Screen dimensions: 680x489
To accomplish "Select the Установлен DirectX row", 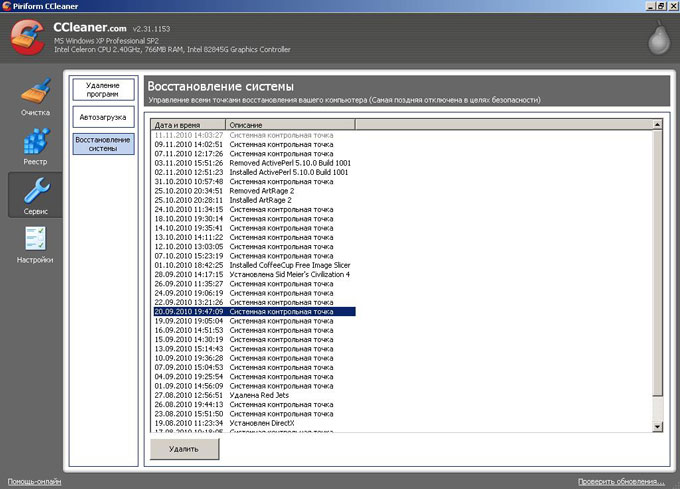I will point(255,423).
